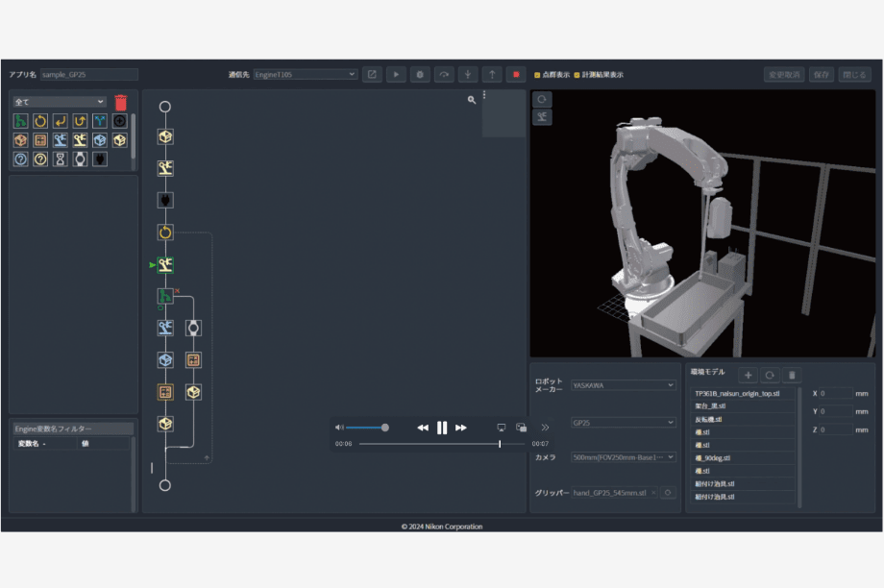Select 棚_90deg.stl in the model list

pos(743,457)
